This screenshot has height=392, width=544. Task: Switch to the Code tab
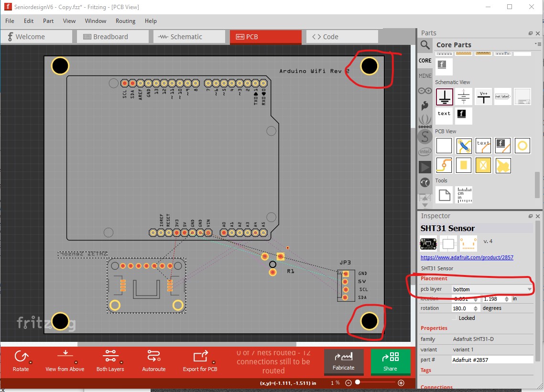[x=342, y=37]
